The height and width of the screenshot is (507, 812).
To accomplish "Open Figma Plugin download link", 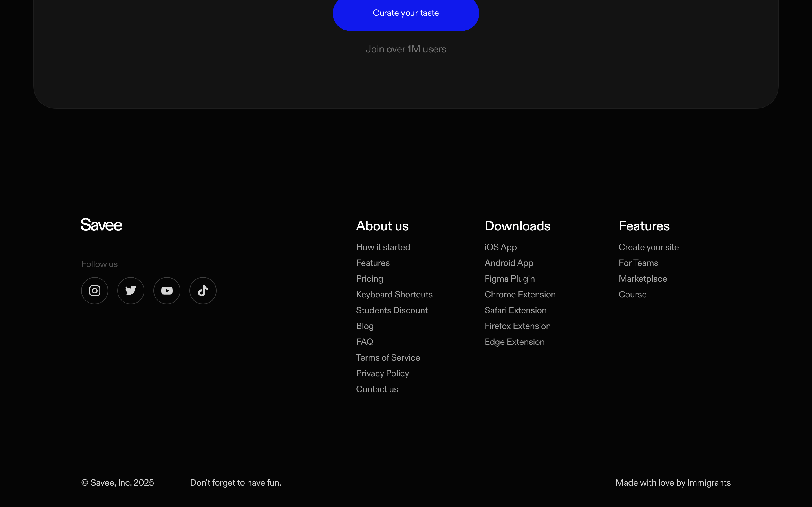I will (509, 279).
